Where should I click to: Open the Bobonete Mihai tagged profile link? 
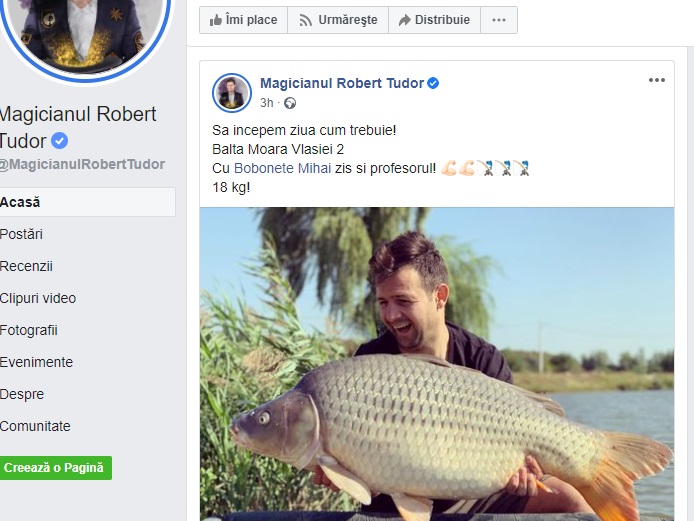(295, 168)
